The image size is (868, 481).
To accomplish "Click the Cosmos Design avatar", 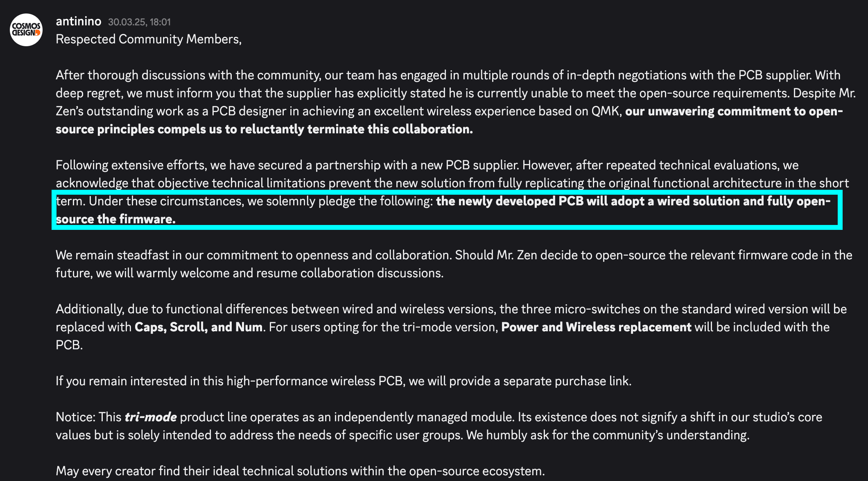I will point(26,30).
